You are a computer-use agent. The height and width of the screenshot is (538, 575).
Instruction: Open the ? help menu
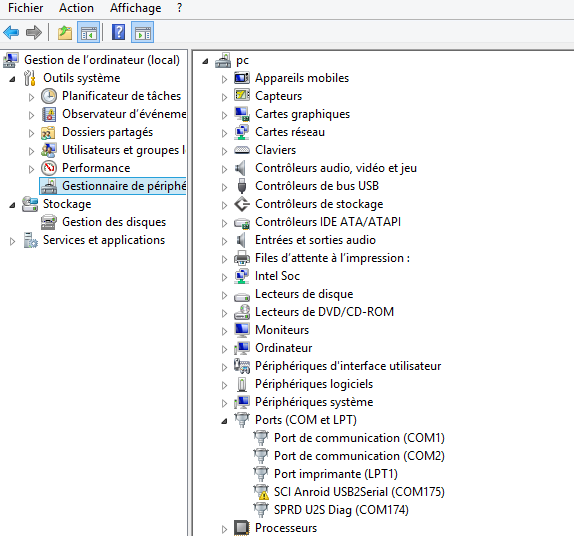coord(179,8)
